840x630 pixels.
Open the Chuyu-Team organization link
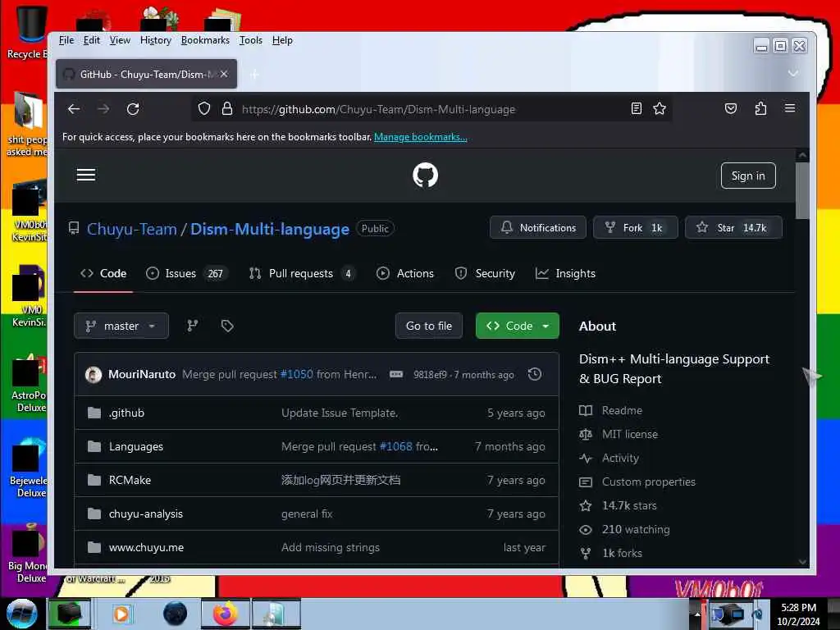132,229
